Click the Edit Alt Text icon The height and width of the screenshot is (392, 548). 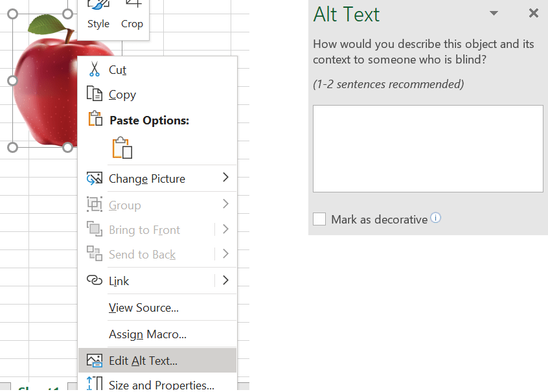(95, 360)
